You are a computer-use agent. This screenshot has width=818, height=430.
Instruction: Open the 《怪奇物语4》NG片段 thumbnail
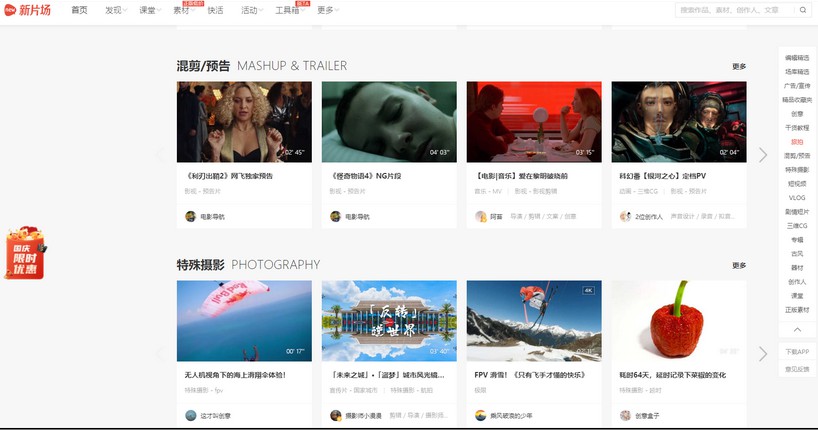[x=389, y=122]
